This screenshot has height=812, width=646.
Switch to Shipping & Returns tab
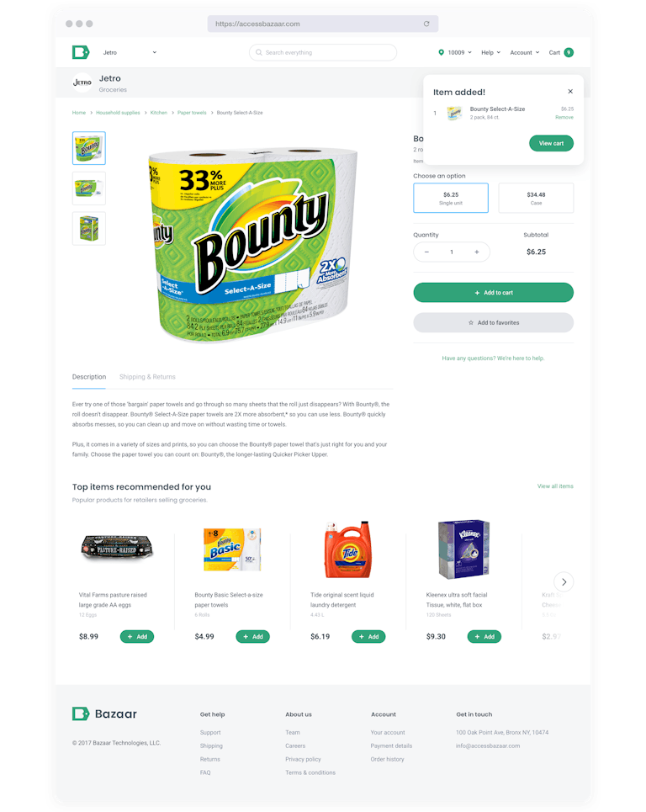[x=147, y=377]
